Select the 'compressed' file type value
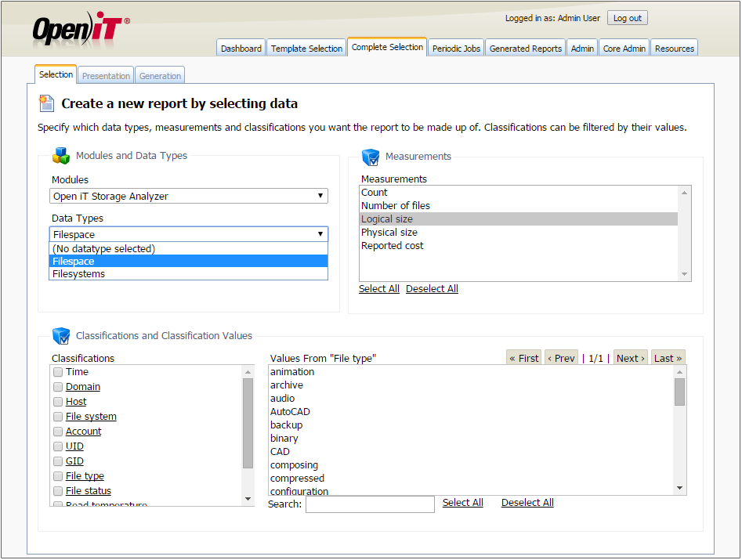742x560 pixels. 472,479
